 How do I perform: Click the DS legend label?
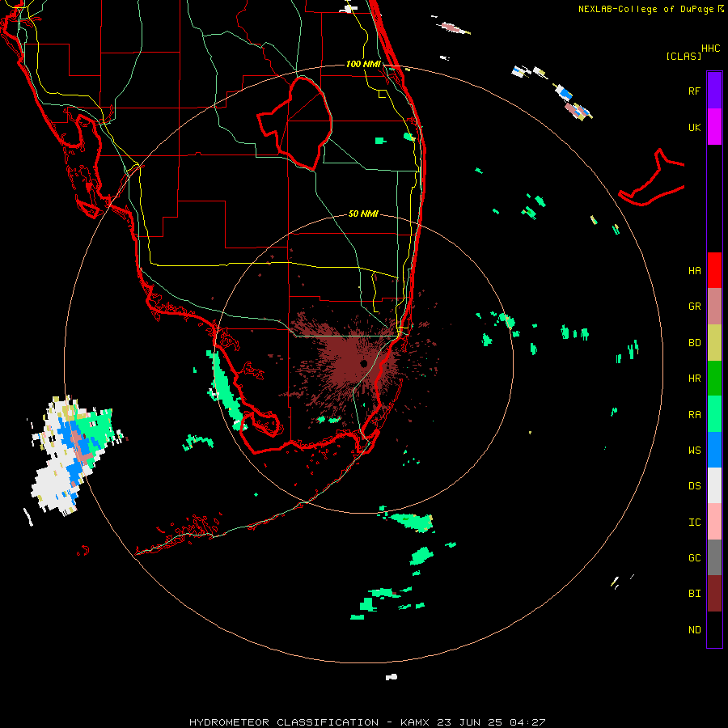click(694, 485)
